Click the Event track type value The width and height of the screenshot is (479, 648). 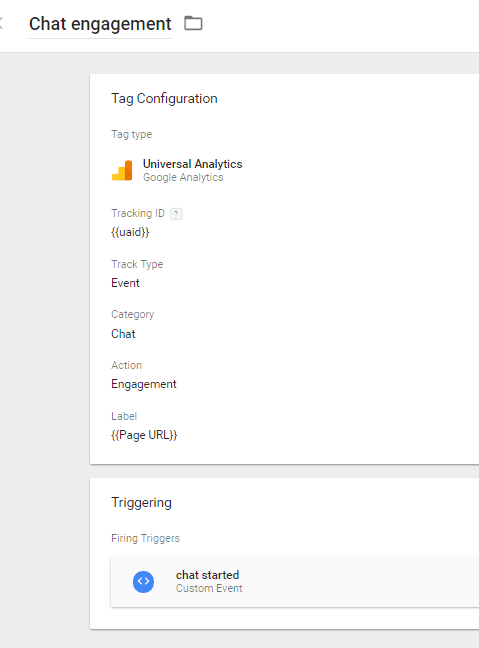[125, 283]
